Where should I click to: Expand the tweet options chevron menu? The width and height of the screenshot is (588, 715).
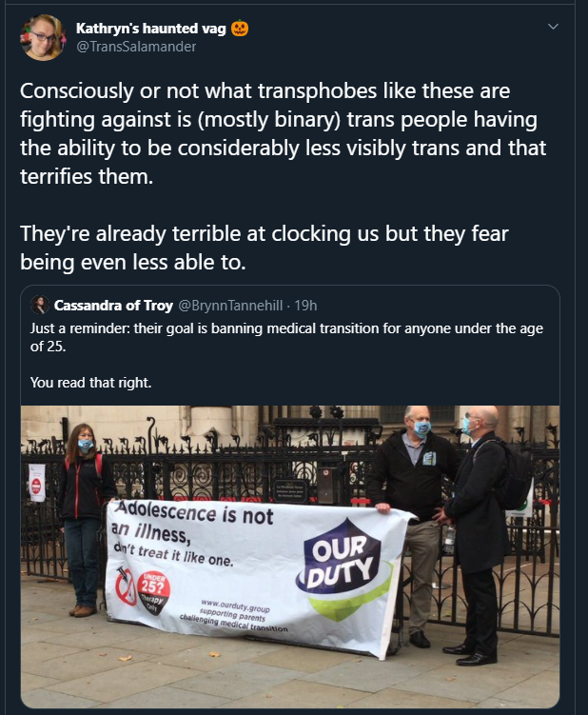pyautogui.click(x=553, y=27)
